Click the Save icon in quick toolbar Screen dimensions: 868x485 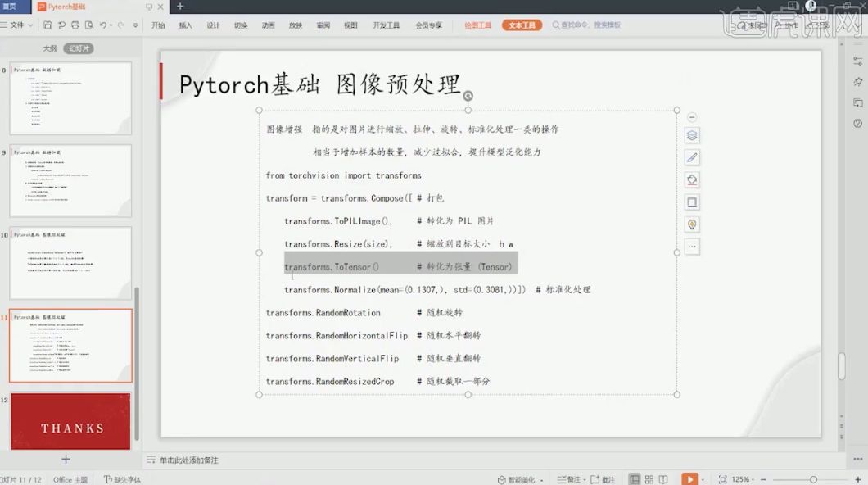coord(47,25)
